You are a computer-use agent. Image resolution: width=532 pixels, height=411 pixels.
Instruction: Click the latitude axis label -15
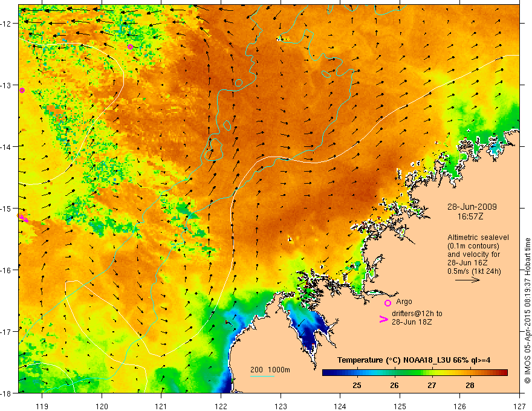(5, 209)
